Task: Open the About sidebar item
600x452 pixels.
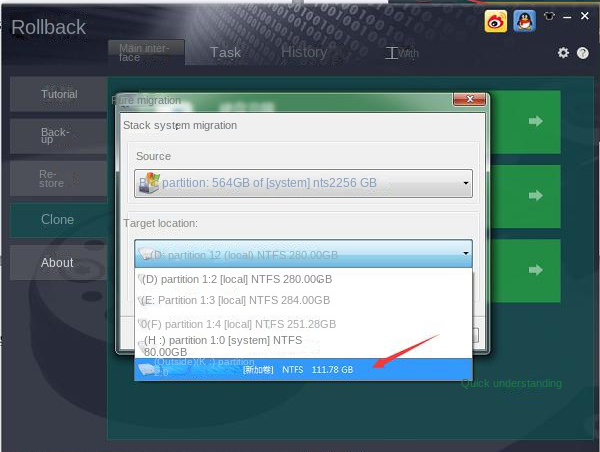Action: pyautogui.click(x=59, y=263)
